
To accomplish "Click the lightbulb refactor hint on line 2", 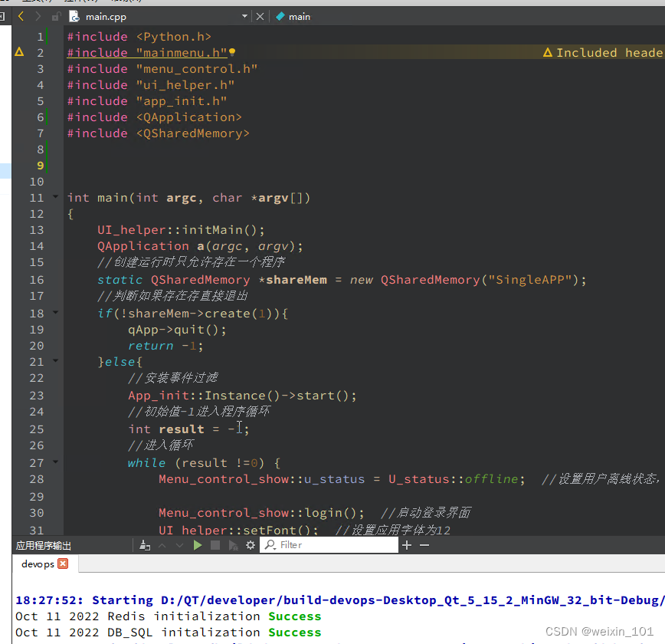I will pyautogui.click(x=232, y=52).
